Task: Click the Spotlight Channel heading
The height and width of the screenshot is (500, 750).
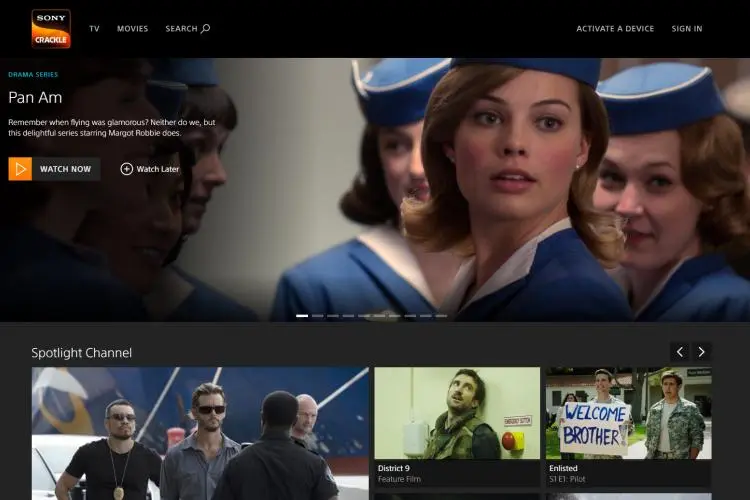Action: point(81,353)
